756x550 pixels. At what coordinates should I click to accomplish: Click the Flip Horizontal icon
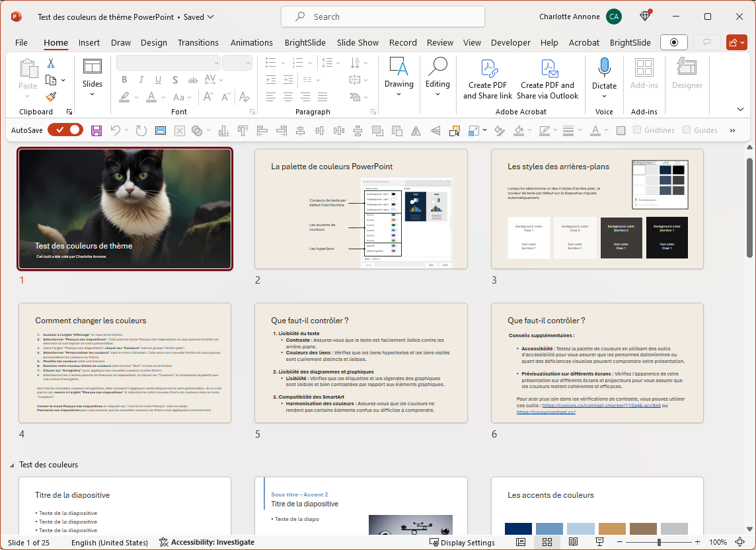point(416,130)
